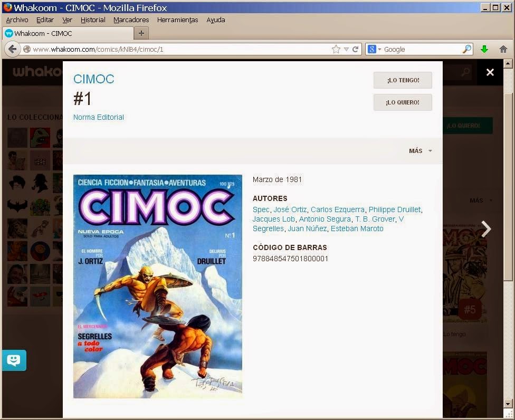515x420 pixels.
Task: Bookmark this page with the star icon
Action: pyautogui.click(x=336, y=49)
